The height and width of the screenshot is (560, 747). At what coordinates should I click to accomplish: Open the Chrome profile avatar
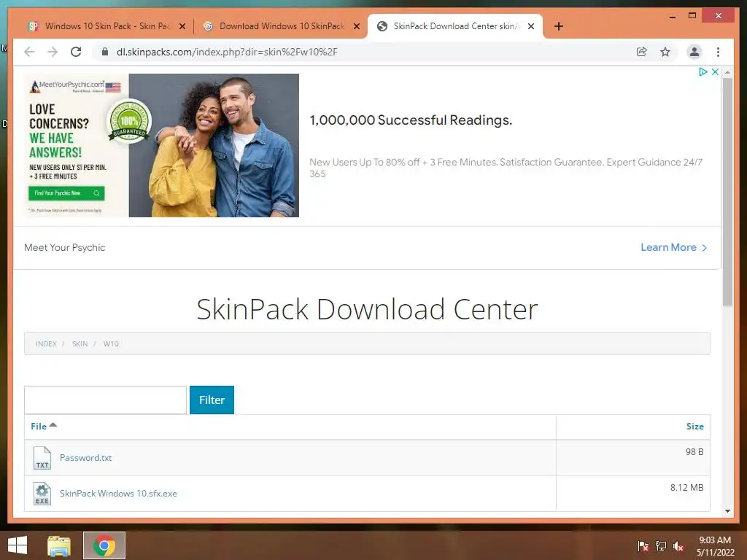coord(694,52)
